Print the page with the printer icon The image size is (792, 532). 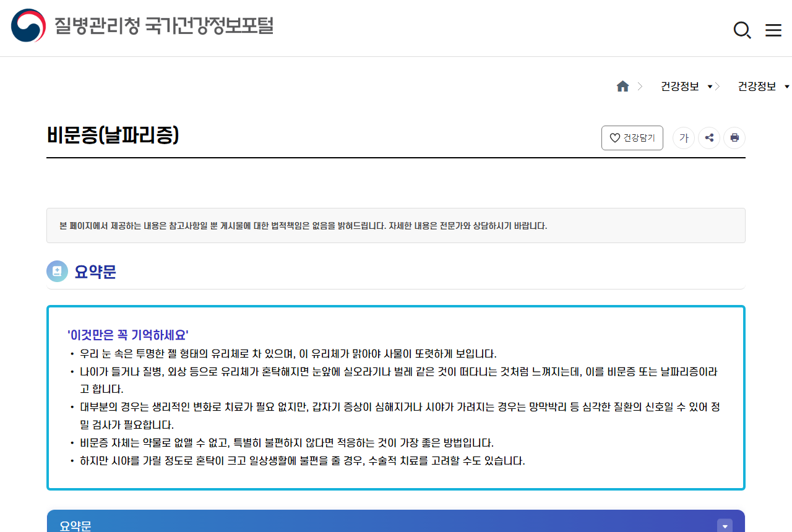tap(734, 138)
